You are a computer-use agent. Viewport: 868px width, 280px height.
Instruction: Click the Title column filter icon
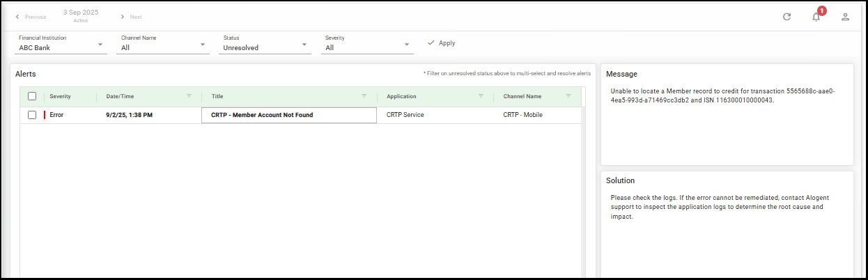(364, 96)
